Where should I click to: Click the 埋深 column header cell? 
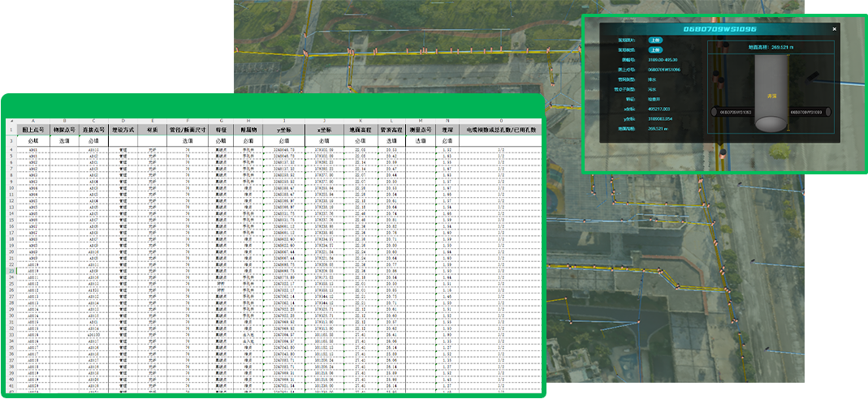(x=447, y=129)
